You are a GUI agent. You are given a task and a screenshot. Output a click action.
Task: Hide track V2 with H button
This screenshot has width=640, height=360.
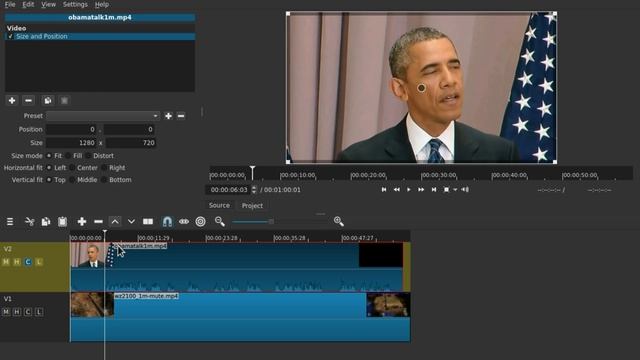tap(17, 262)
